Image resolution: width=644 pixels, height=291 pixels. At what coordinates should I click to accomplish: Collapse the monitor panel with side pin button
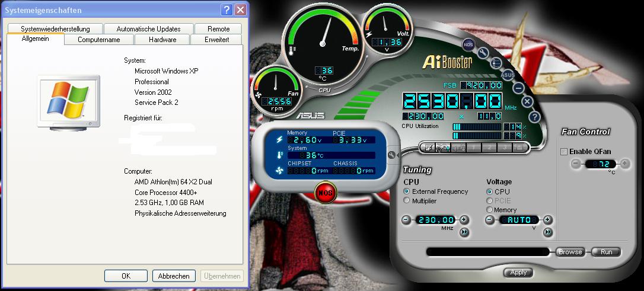pos(391,155)
